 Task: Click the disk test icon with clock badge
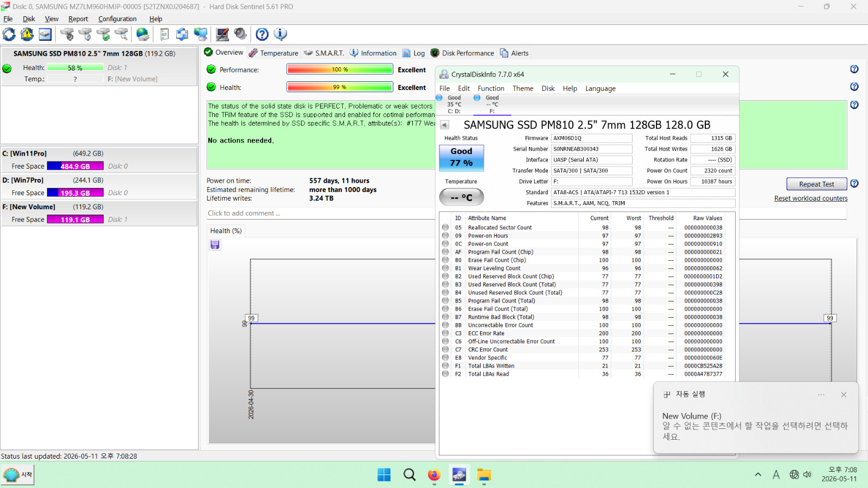85,34
